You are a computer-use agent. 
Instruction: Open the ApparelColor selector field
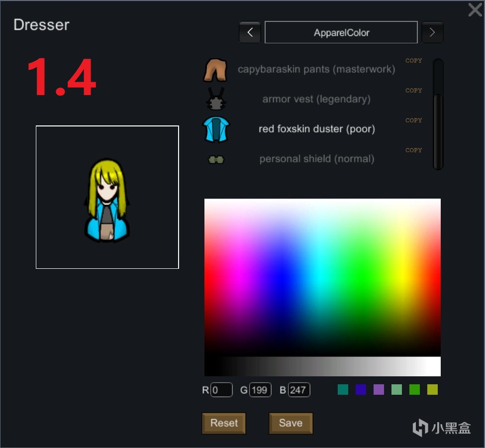(341, 32)
